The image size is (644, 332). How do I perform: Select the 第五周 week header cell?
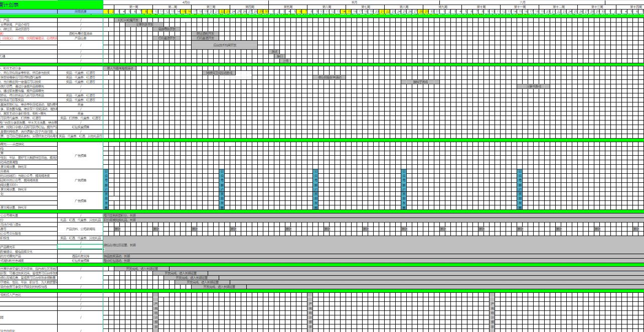[x=288, y=7]
